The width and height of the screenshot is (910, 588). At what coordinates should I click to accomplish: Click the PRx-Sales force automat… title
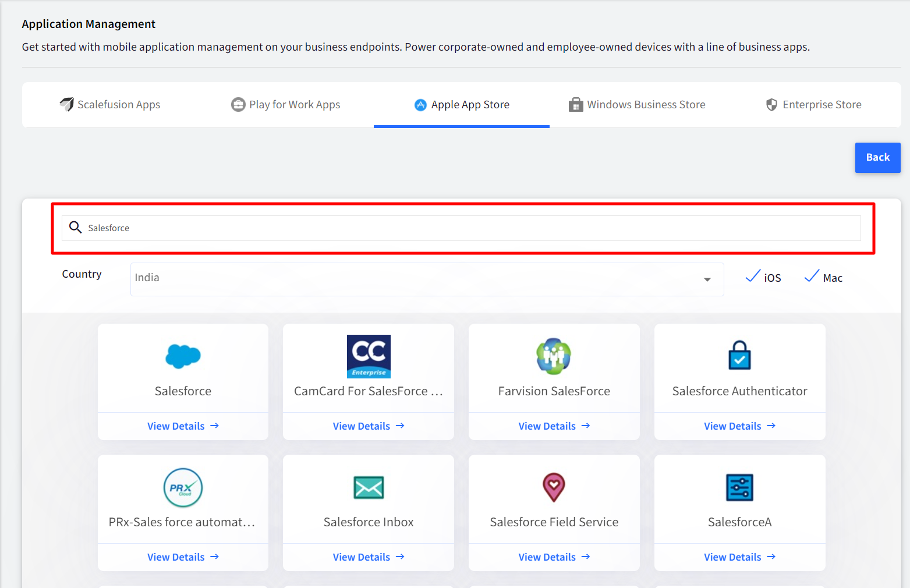pos(182,522)
